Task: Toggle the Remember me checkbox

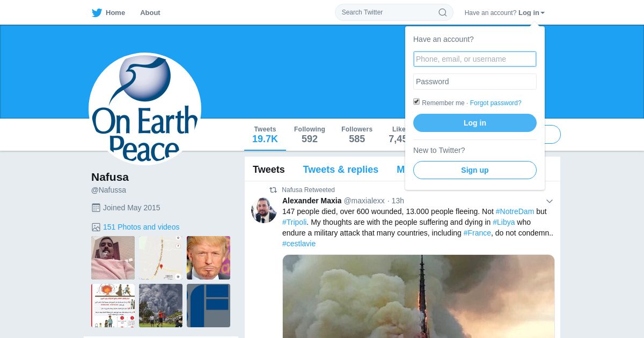Action: (x=416, y=102)
